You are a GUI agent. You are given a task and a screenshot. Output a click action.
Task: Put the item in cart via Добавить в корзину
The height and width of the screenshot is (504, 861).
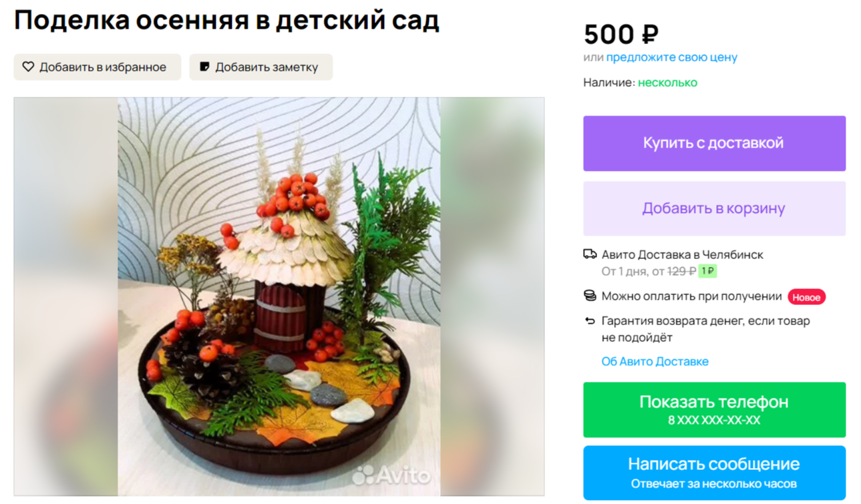pyautogui.click(x=714, y=208)
